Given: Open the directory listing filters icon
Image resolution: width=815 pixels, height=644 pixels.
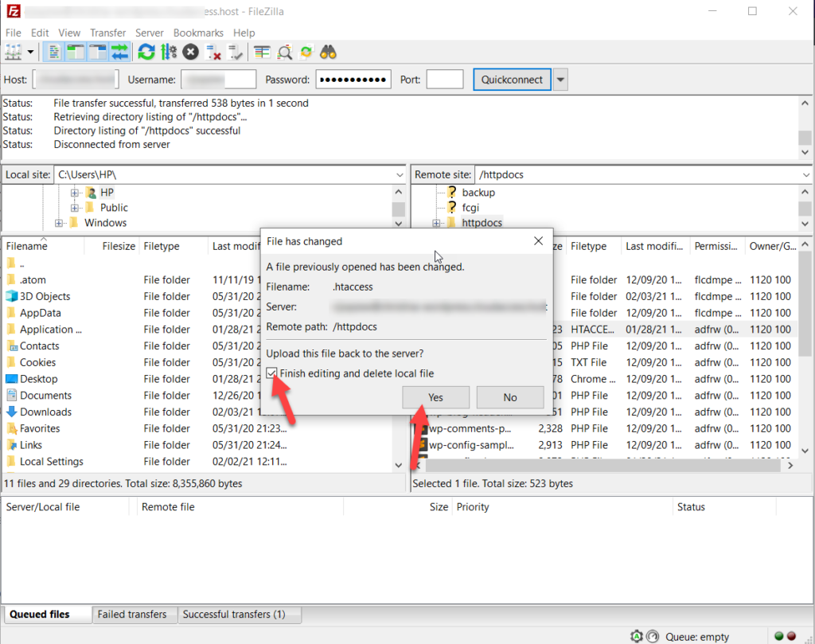Looking at the screenshot, I should point(262,53).
